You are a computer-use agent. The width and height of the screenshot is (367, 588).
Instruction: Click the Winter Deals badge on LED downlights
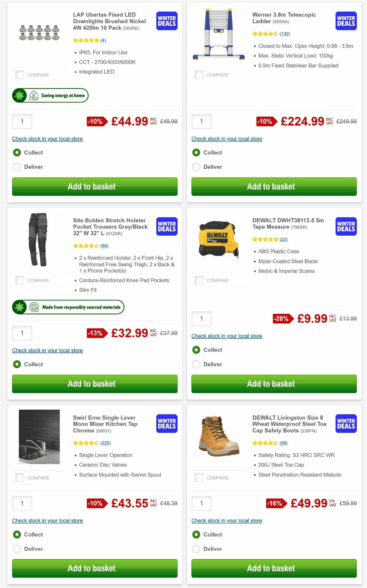pyautogui.click(x=166, y=21)
